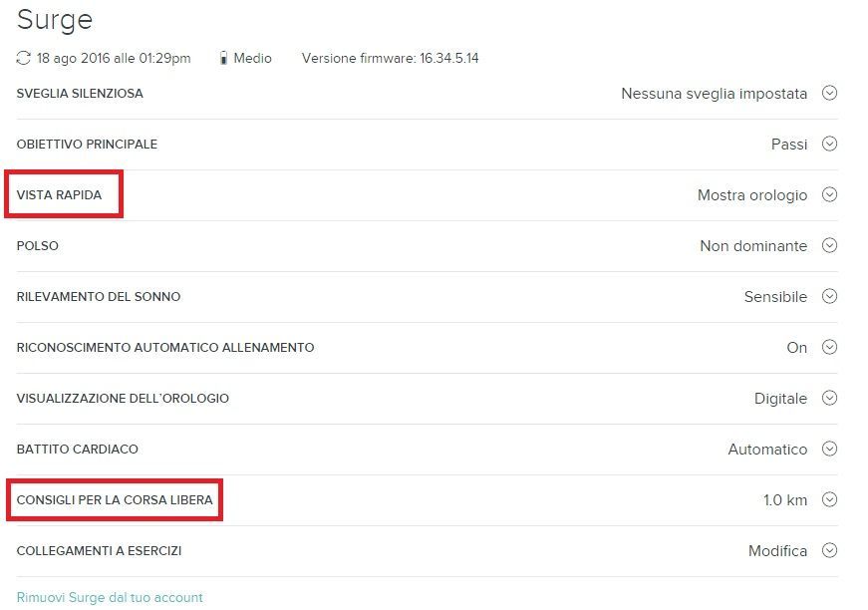Click the battery level icon beside Medio
Image resolution: width=868 pixels, height=610 pixels.
(x=223, y=58)
